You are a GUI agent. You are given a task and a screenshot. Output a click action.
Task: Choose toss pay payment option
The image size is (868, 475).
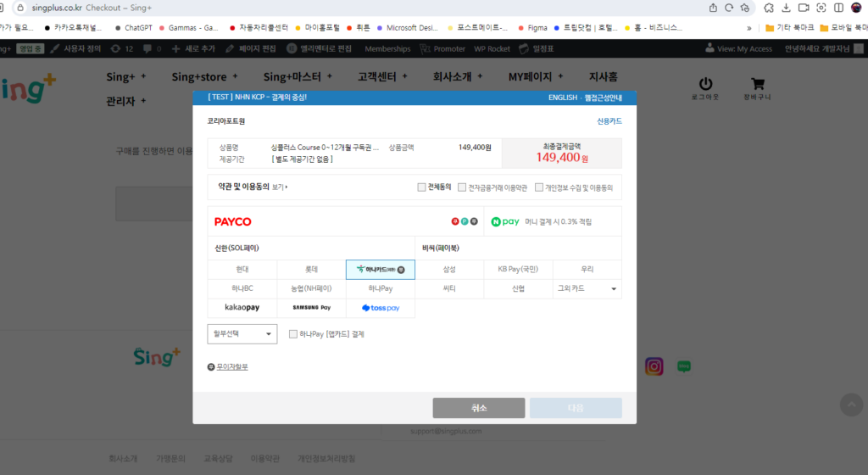[x=380, y=308]
